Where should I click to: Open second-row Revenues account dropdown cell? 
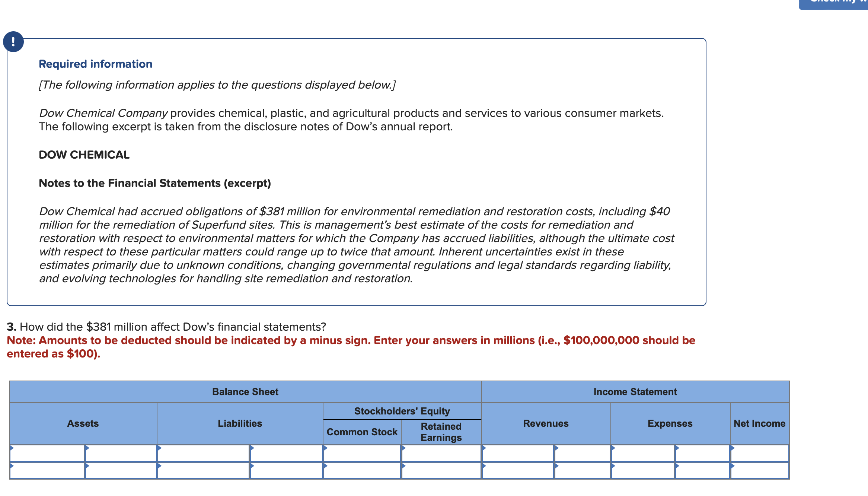pyautogui.click(x=518, y=471)
